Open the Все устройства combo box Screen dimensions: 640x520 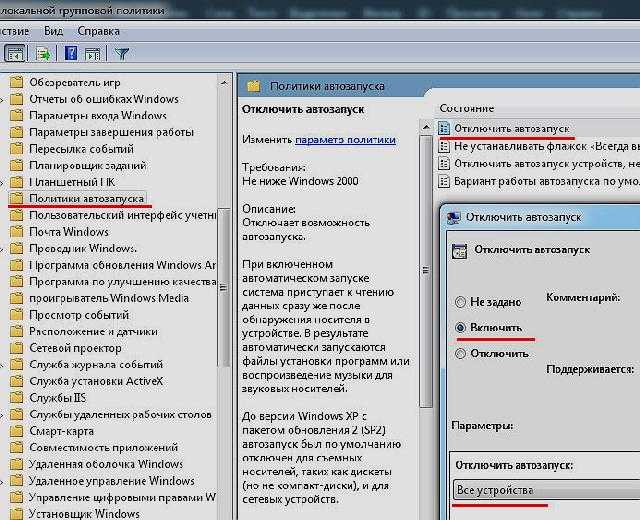pyautogui.click(x=546, y=490)
